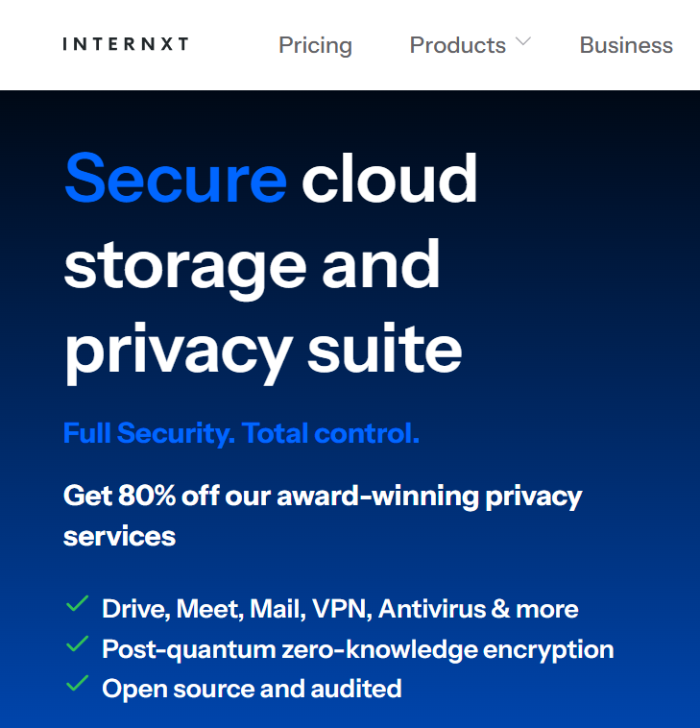Click the green checkmark beside Post-quantum encryption
Image resolution: width=700 pixels, height=728 pixels.
[x=77, y=643]
